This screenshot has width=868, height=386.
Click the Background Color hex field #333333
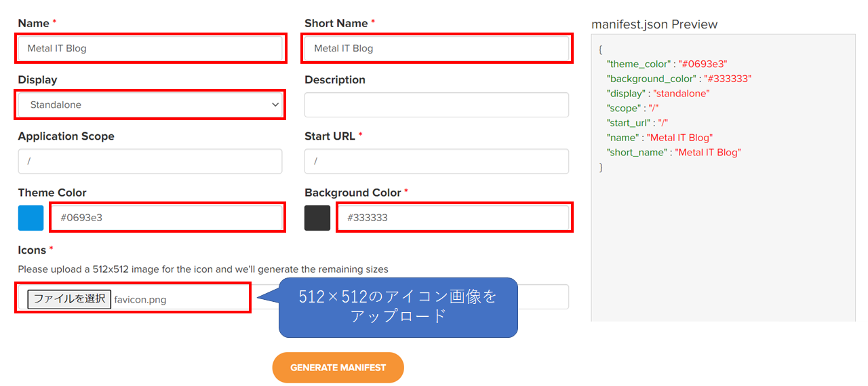point(454,218)
